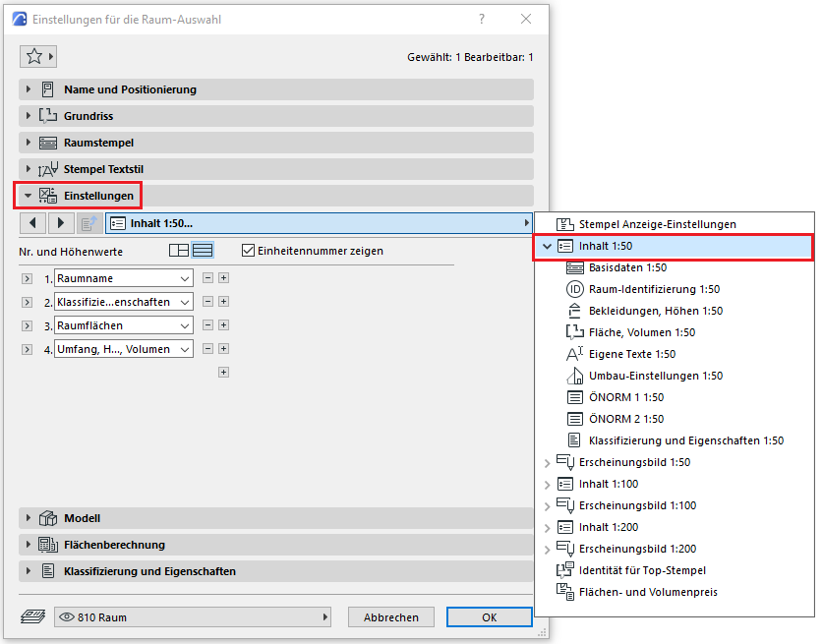822x644 pixels.
Task: Click the previous page arrow button
Action: click(x=33, y=223)
